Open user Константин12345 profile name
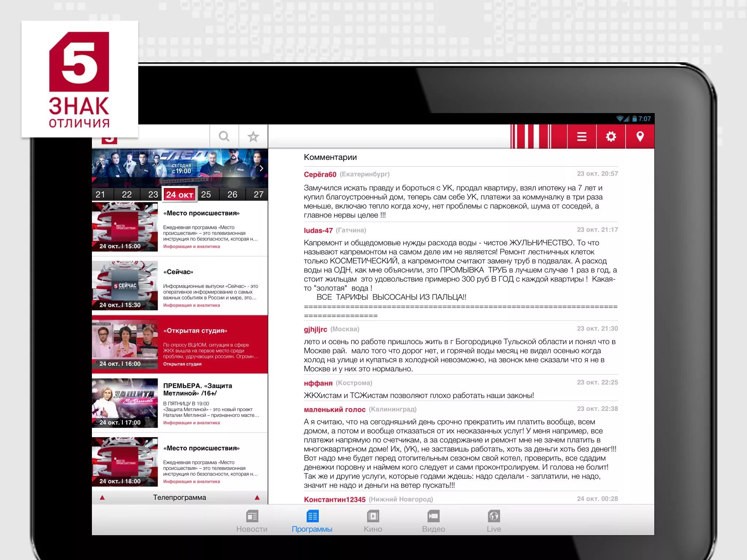747x560 pixels. 334,499
